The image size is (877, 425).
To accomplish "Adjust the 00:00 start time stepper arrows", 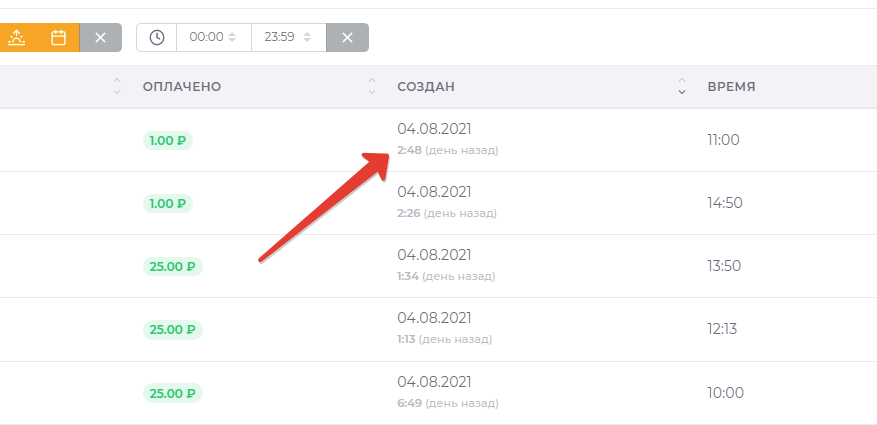I will [232, 38].
